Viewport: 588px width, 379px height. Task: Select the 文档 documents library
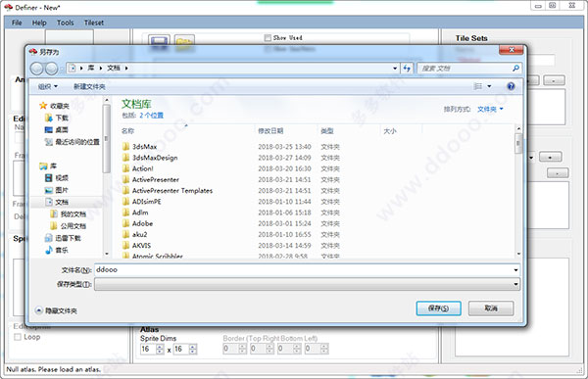(x=57, y=202)
